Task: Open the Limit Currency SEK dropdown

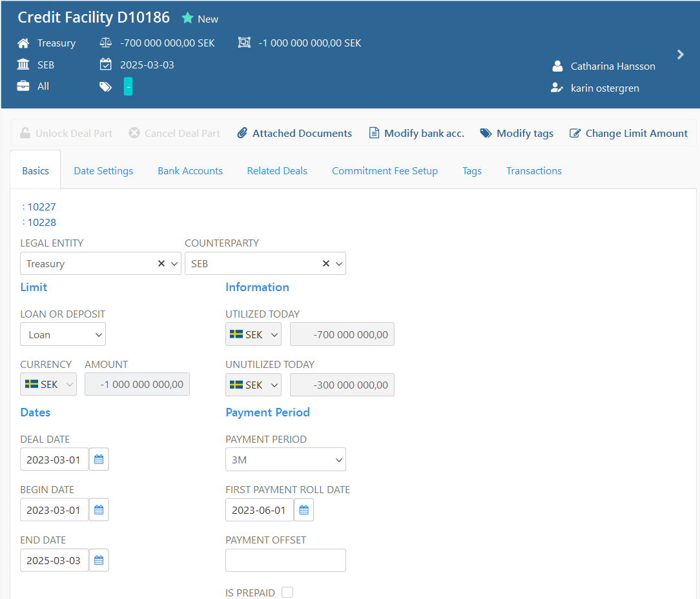Action: pyautogui.click(x=48, y=384)
